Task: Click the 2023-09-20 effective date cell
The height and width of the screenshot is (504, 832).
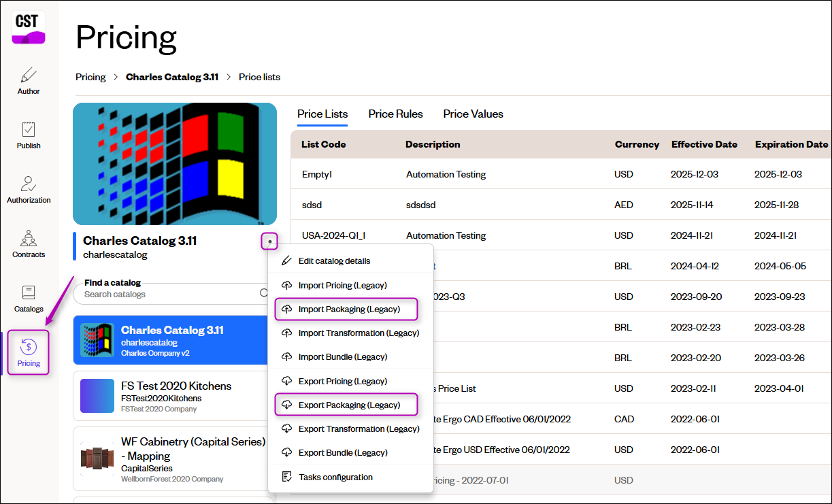Action: [x=695, y=297]
